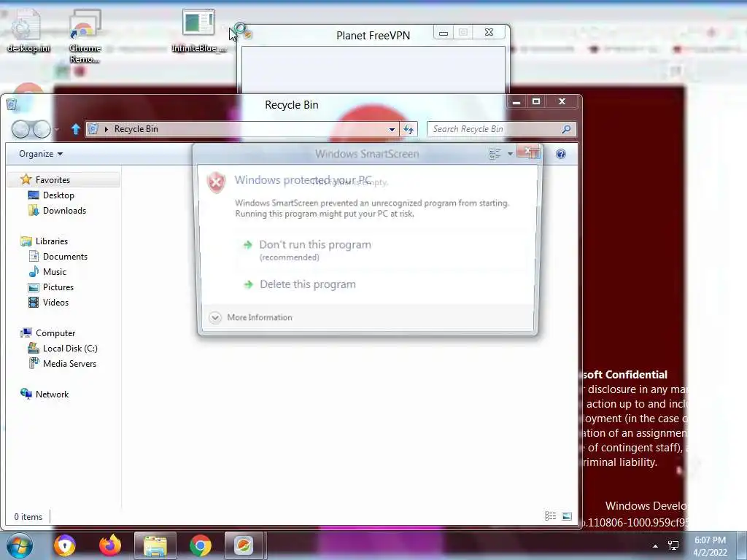Click the red shield icon in SmartScreen
The image size is (747, 560).
[x=216, y=182]
